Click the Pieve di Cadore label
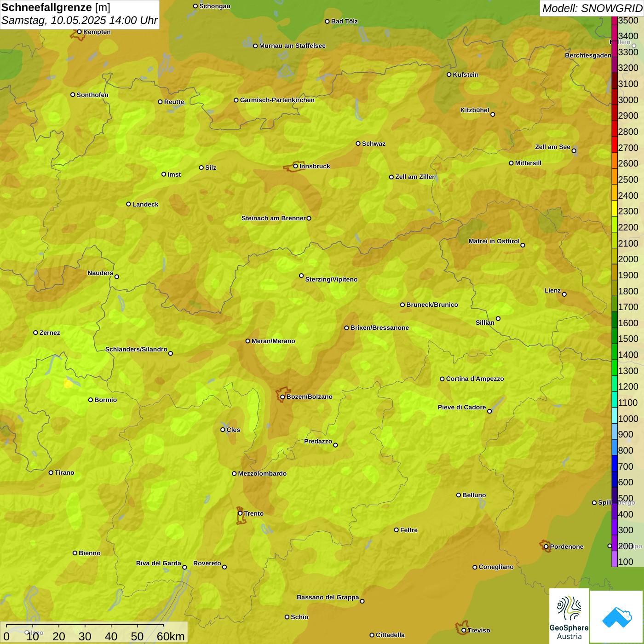 [462, 407]
